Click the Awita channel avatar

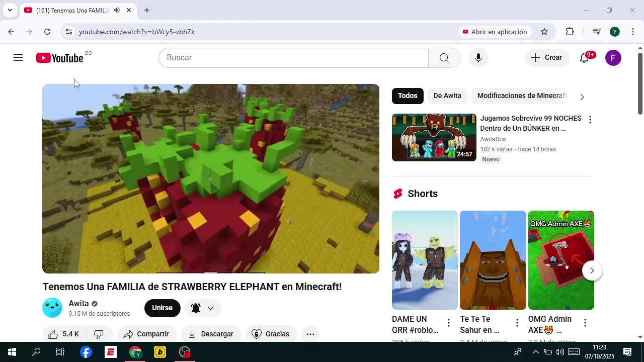52,308
